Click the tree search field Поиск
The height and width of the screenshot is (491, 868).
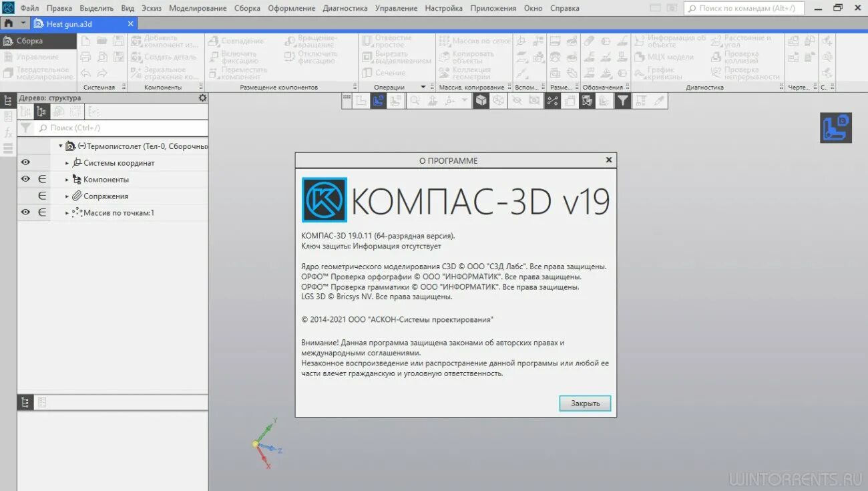pos(120,128)
